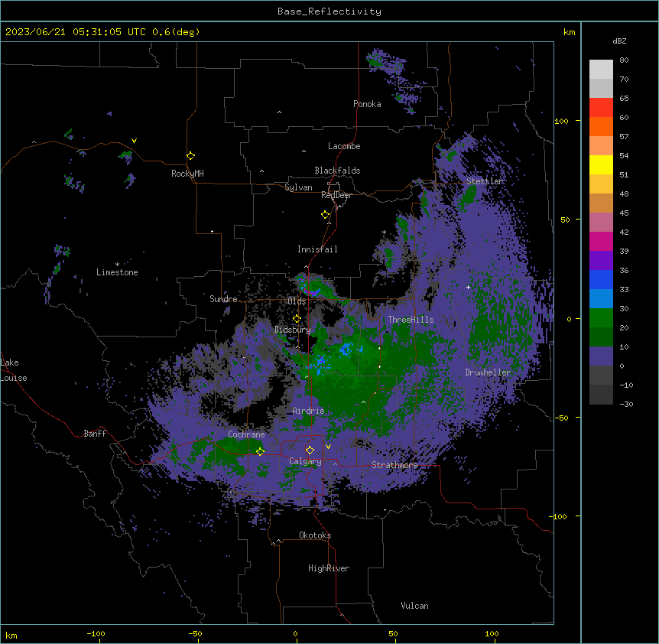Screen dimensions: 659x644
Task: Select the ThreeHills label
Action: (x=411, y=320)
